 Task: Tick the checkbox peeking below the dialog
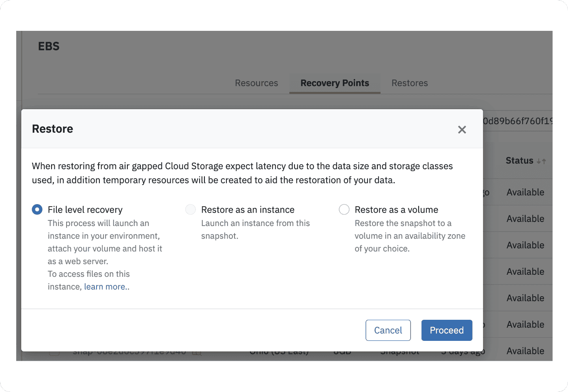point(54,353)
